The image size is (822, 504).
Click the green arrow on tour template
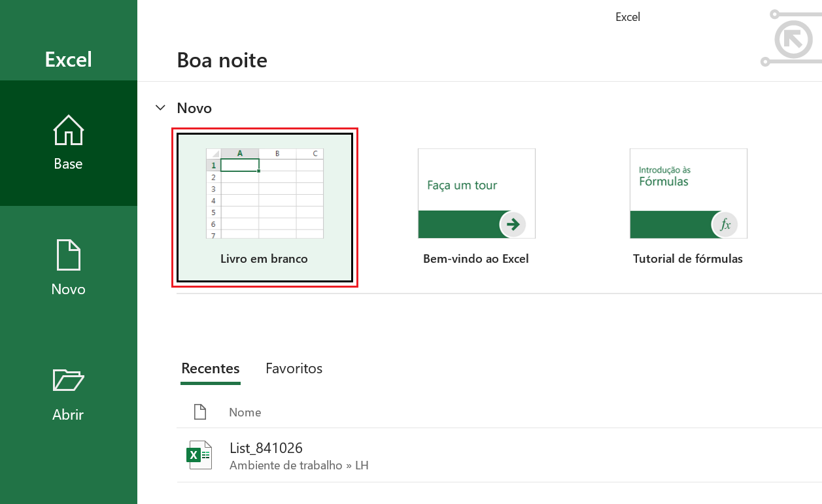(x=513, y=225)
